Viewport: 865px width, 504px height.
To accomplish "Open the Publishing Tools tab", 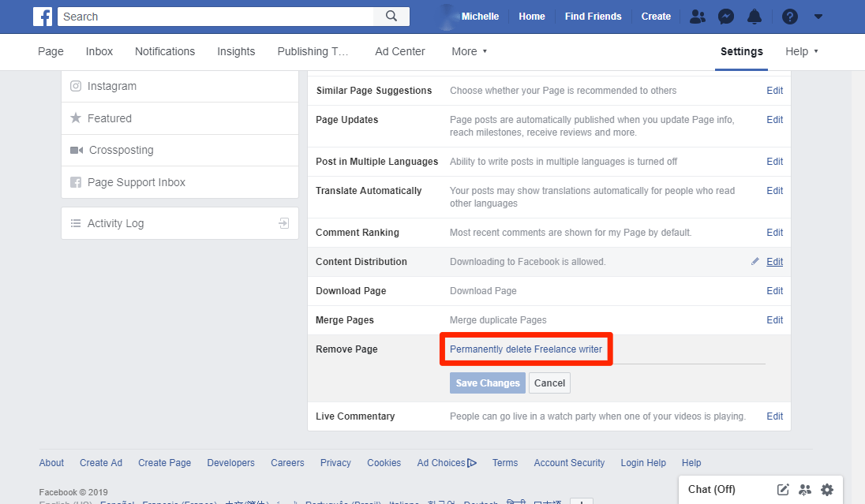I will (x=313, y=51).
